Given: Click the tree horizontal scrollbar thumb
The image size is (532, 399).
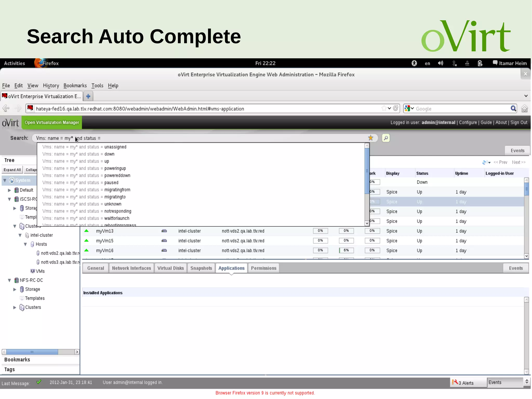Looking at the screenshot, I should pyautogui.click(x=32, y=352).
